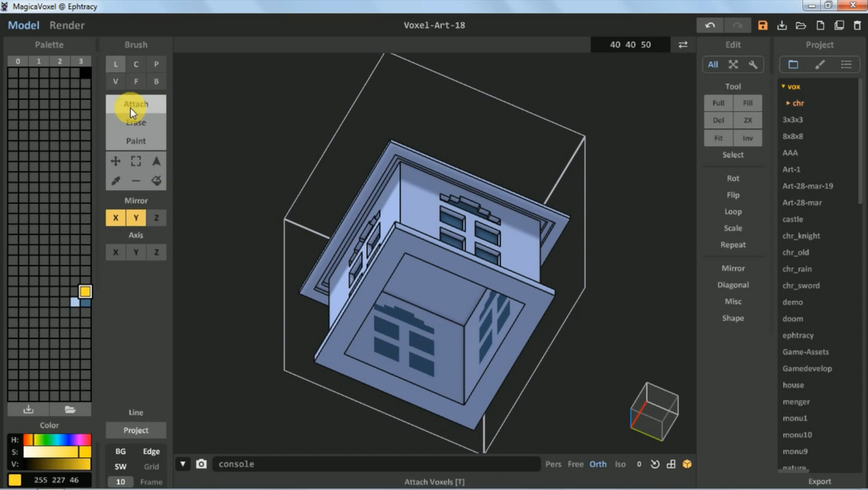This screenshot has width=868, height=490.
Task: Select the Paint bucket replace tool
Action: tap(156, 181)
